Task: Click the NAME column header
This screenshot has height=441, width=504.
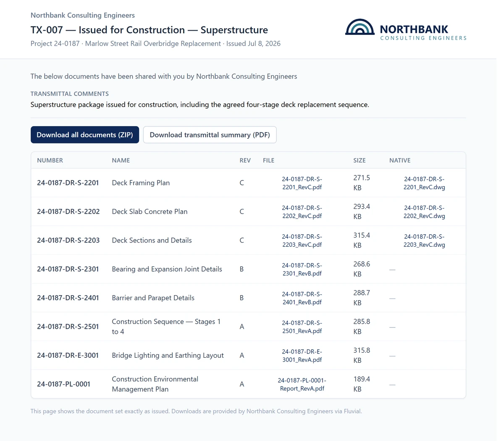Action: click(x=121, y=161)
